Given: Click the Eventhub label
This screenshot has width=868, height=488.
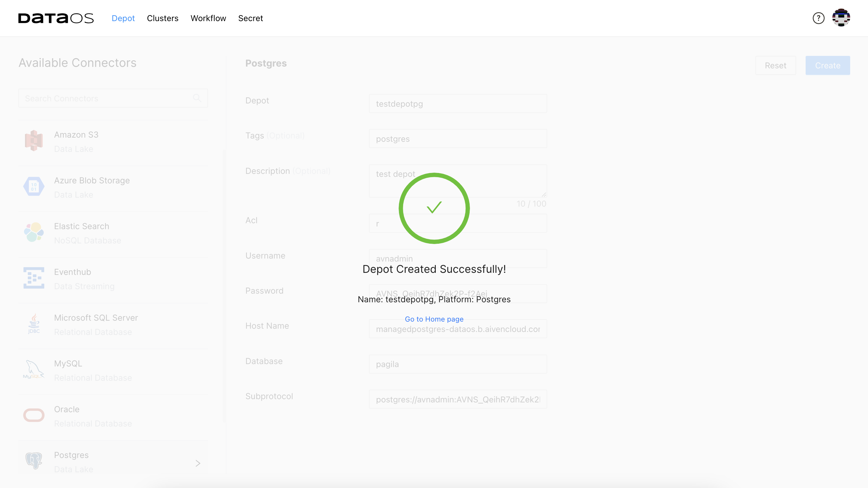Looking at the screenshot, I should click(x=72, y=272).
